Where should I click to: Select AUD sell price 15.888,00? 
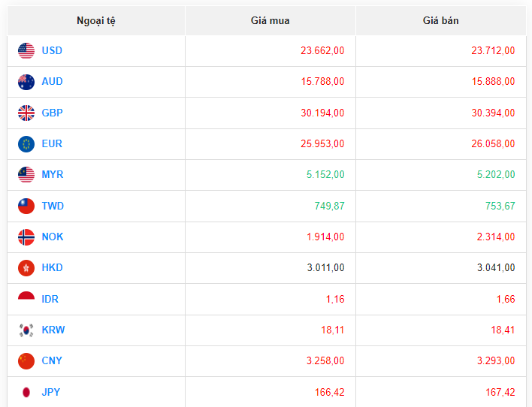(x=494, y=81)
